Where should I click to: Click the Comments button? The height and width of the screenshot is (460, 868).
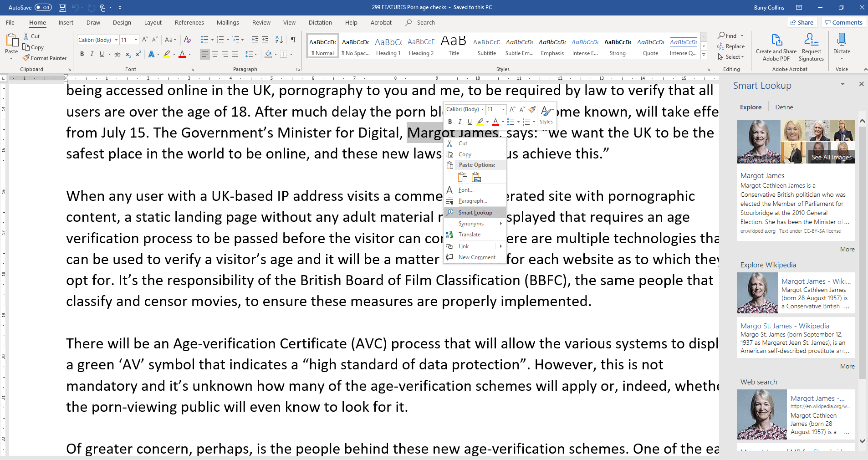click(x=843, y=22)
